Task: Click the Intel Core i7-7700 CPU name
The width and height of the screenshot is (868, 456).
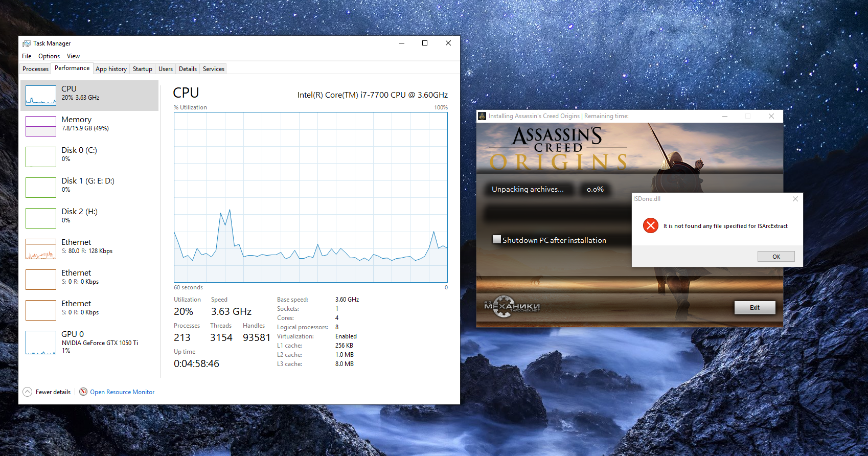Action: tap(373, 95)
